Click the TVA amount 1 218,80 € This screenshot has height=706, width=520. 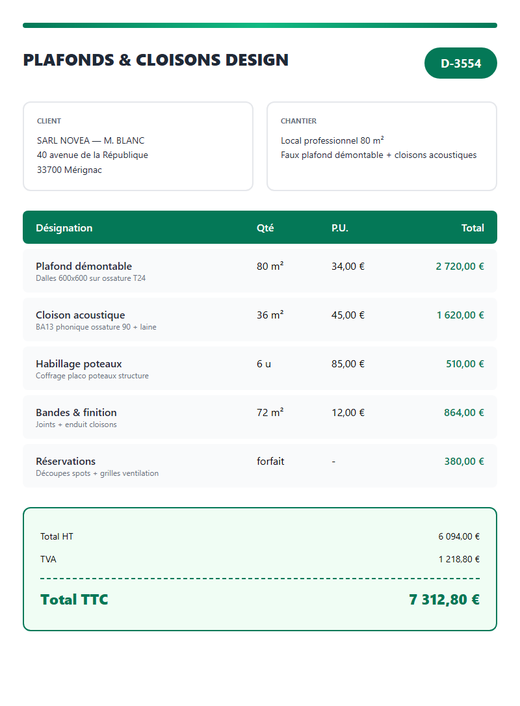(459, 559)
